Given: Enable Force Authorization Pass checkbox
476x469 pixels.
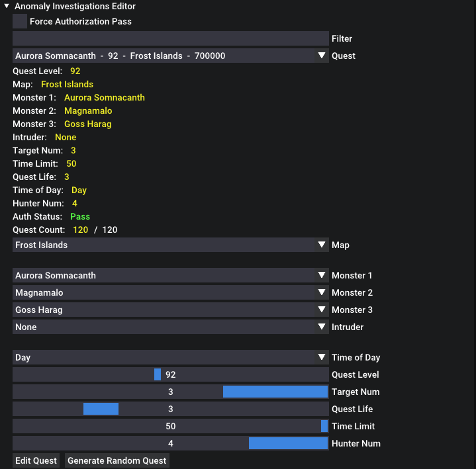Looking at the screenshot, I should point(20,21).
